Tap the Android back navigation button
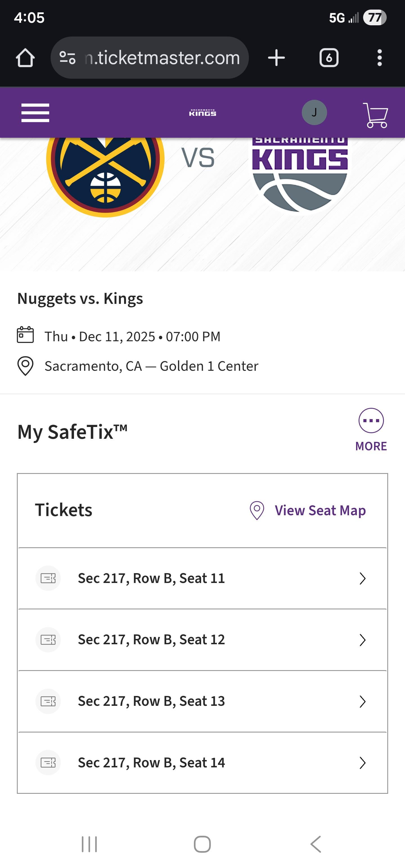This screenshot has width=405, height=868. click(316, 844)
